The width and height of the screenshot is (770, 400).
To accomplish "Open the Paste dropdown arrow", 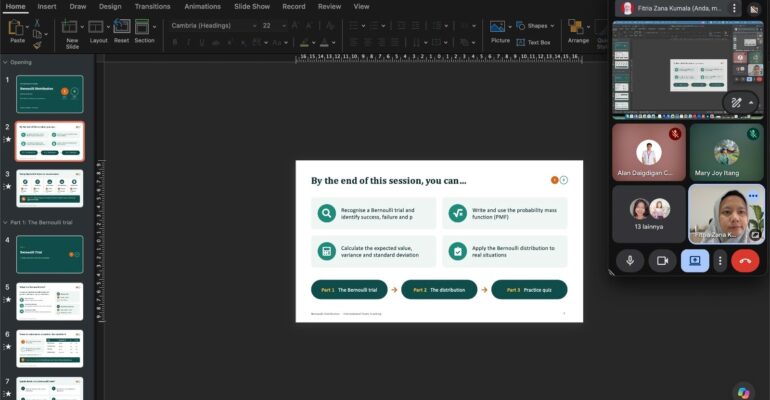I will point(27,27).
